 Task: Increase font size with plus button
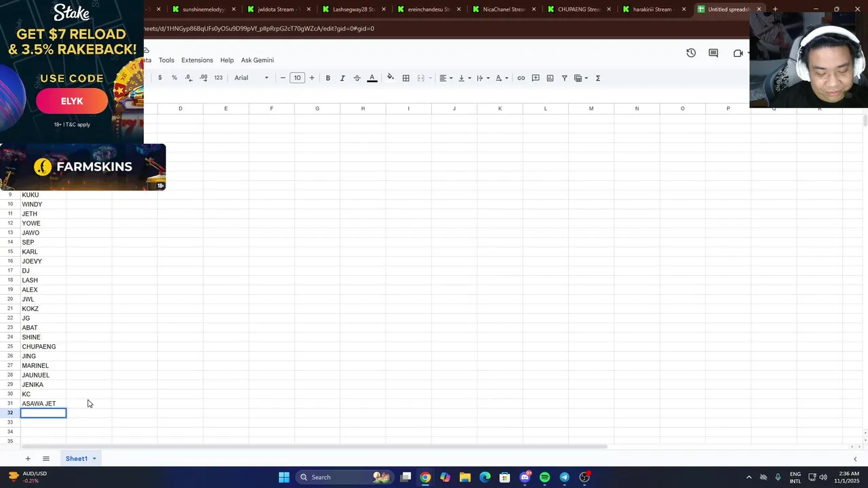point(312,78)
